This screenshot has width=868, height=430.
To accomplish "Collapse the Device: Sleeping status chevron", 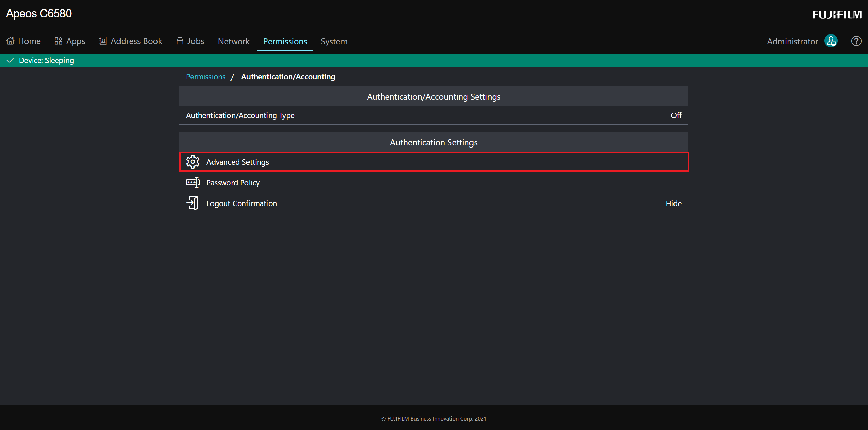I will [10, 60].
